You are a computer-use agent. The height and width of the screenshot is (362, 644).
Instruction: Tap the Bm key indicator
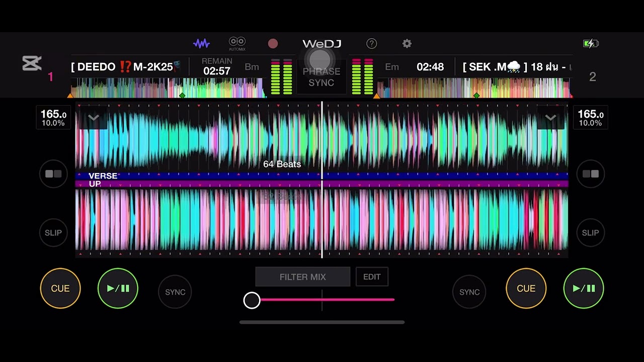252,67
